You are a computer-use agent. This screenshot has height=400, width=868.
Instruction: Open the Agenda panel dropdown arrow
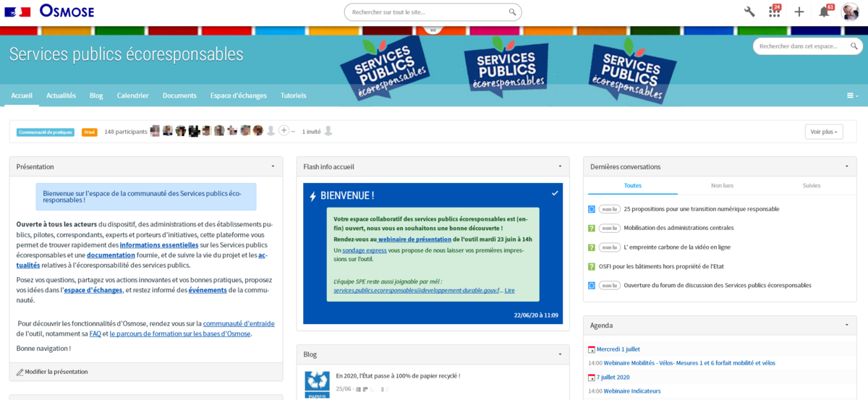coord(847,325)
